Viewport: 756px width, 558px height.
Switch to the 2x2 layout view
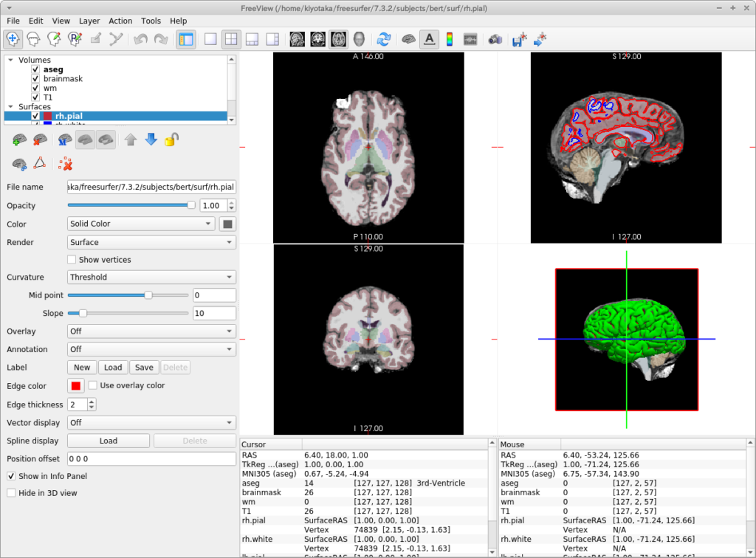point(231,39)
